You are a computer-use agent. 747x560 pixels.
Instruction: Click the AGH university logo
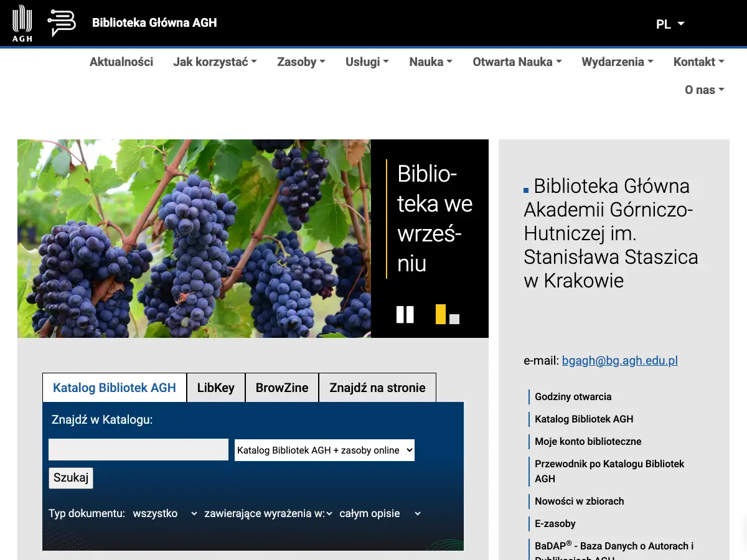click(x=22, y=24)
